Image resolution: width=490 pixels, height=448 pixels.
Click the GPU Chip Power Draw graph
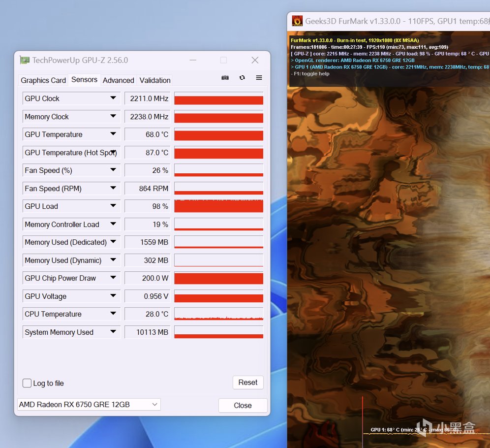(219, 278)
